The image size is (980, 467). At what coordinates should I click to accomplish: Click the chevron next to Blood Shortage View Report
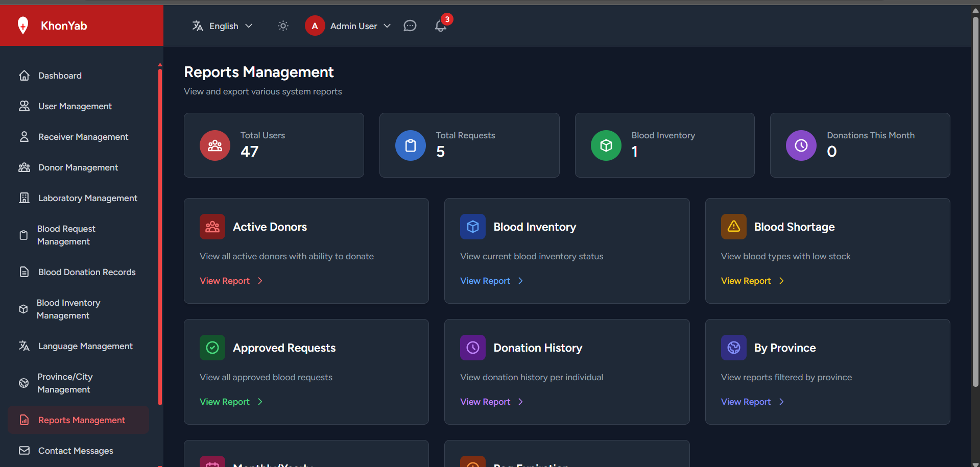coord(781,281)
